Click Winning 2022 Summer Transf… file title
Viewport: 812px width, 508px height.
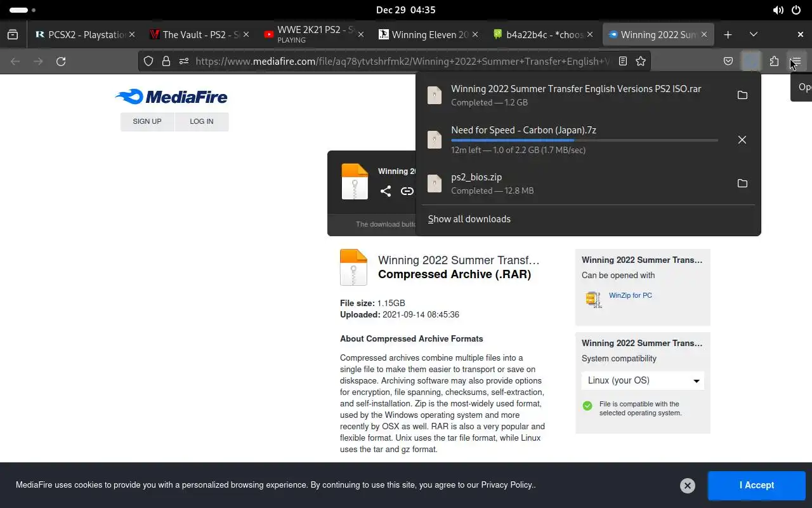click(x=459, y=260)
